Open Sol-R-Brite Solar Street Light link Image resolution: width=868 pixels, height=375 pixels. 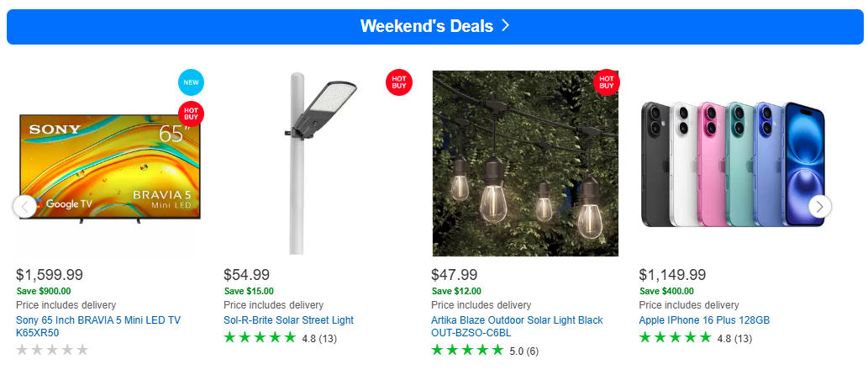point(288,320)
